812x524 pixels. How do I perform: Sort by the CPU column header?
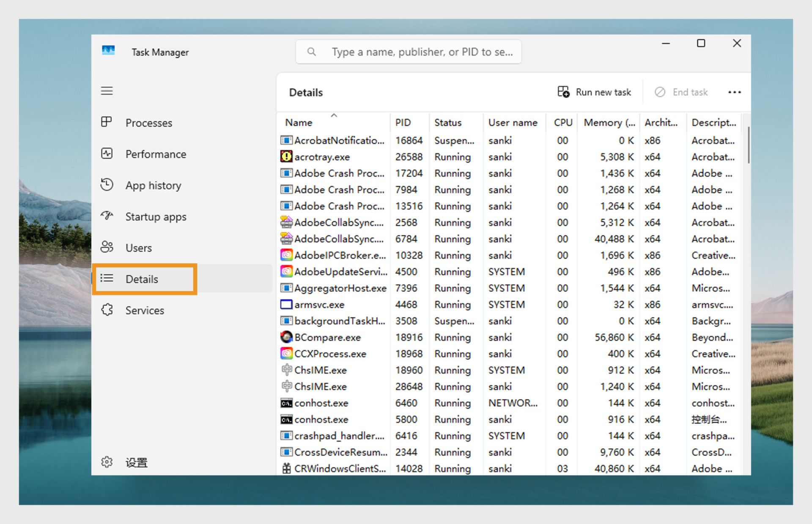coord(562,123)
